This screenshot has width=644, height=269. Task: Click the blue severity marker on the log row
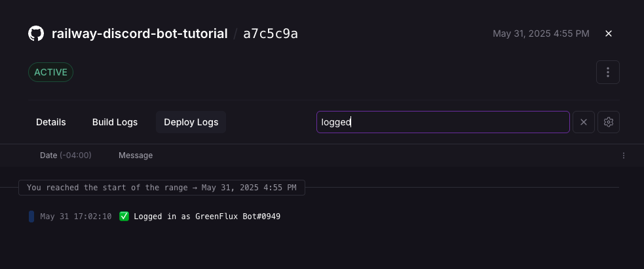31,217
